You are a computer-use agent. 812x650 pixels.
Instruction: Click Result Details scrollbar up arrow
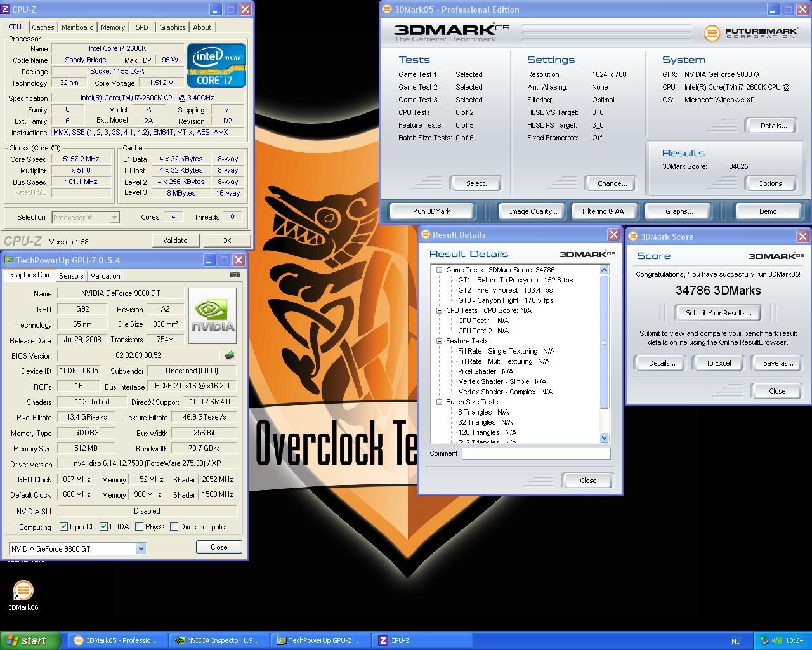click(x=604, y=270)
